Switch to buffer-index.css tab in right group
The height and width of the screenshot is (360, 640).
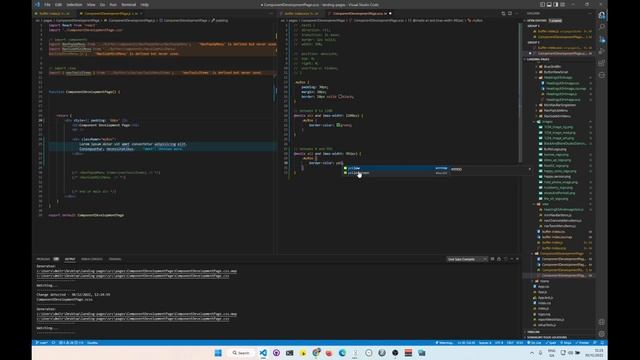tap(301, 13)
